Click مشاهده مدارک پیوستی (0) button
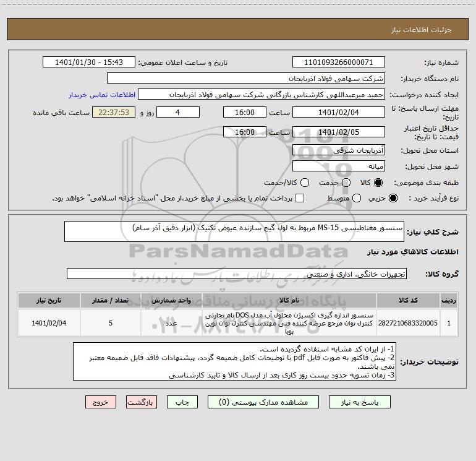 [263, 402]
